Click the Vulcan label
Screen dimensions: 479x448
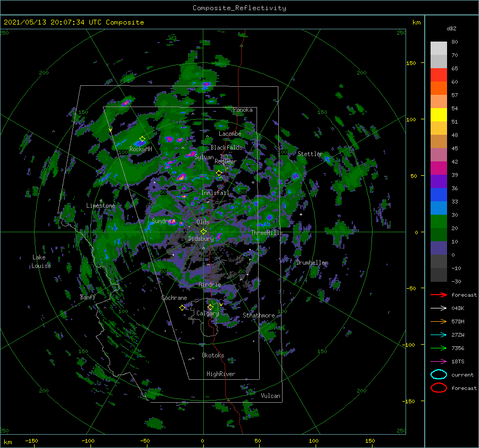pyautogui.click(x=270, y=396)
